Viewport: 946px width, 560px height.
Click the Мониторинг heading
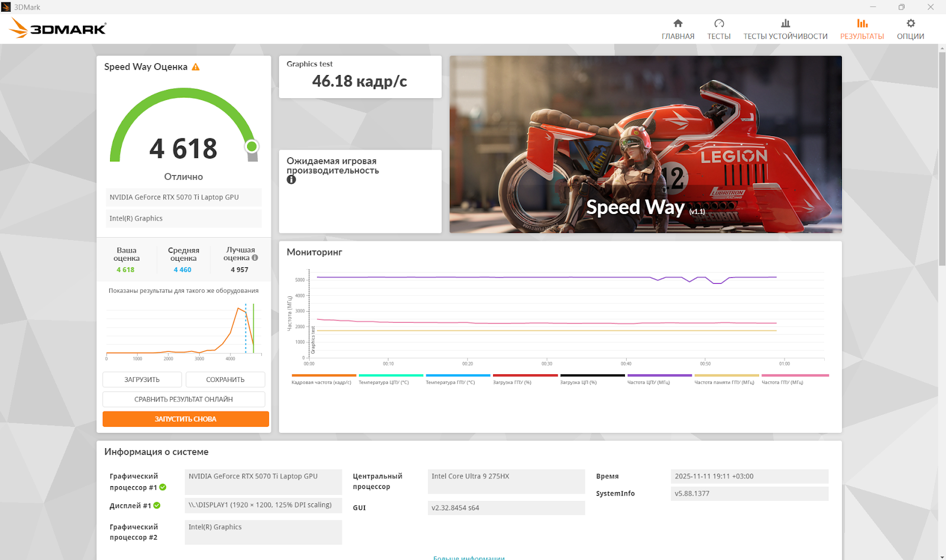click(x=315, y=252)
